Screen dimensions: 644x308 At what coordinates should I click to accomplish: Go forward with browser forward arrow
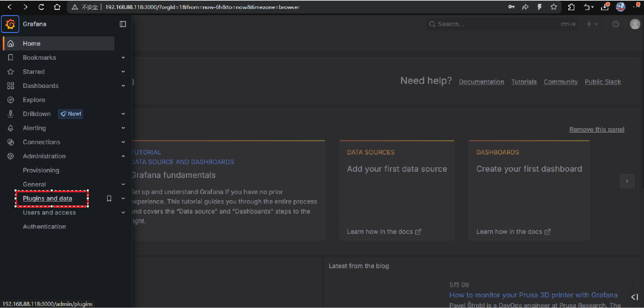(x=25, y=7)
